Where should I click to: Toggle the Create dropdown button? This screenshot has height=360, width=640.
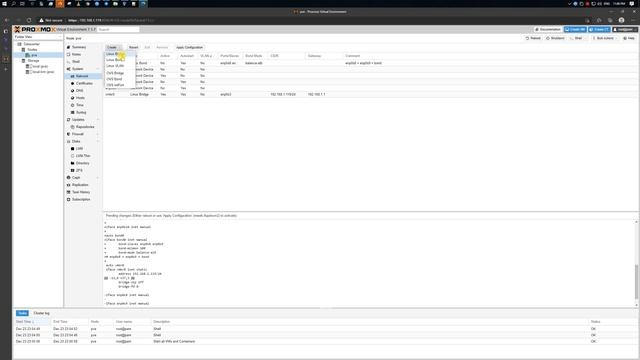click(x=113, y=47)
